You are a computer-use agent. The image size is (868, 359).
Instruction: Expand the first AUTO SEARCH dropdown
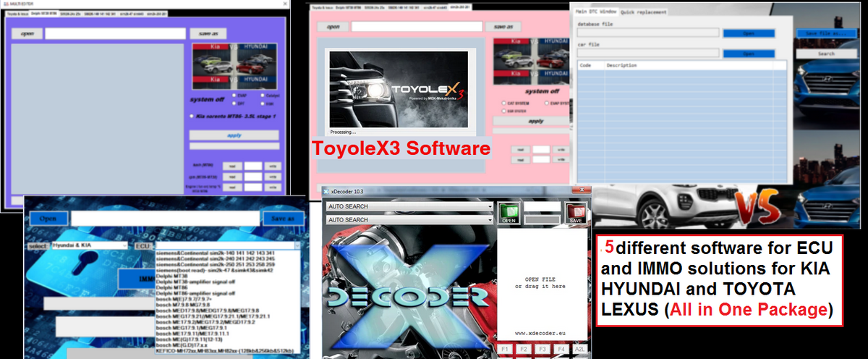(x=490, y=207)
